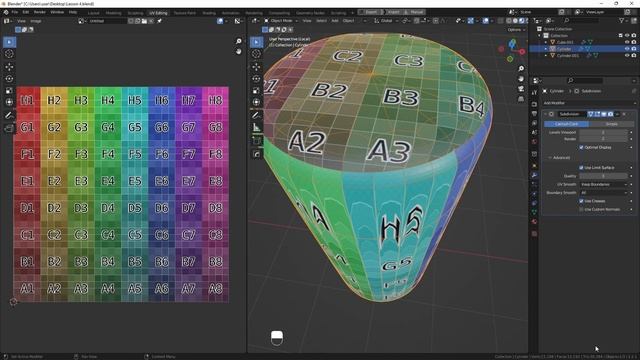
Task: Open the Edit menu
Action: tap(26, 12)
